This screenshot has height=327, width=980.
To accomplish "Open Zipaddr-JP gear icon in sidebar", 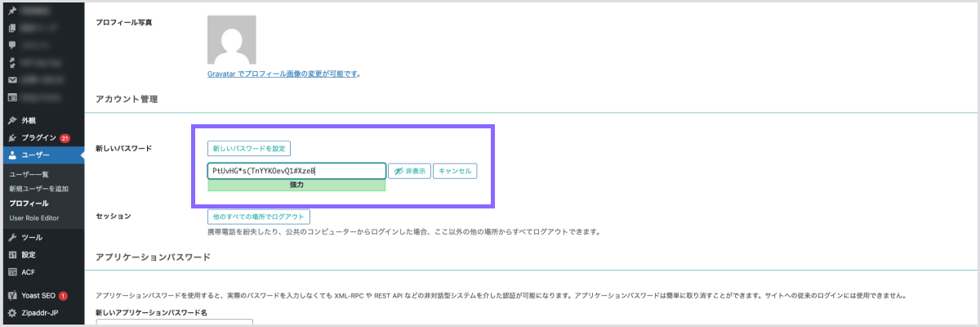I will (13, 312).
